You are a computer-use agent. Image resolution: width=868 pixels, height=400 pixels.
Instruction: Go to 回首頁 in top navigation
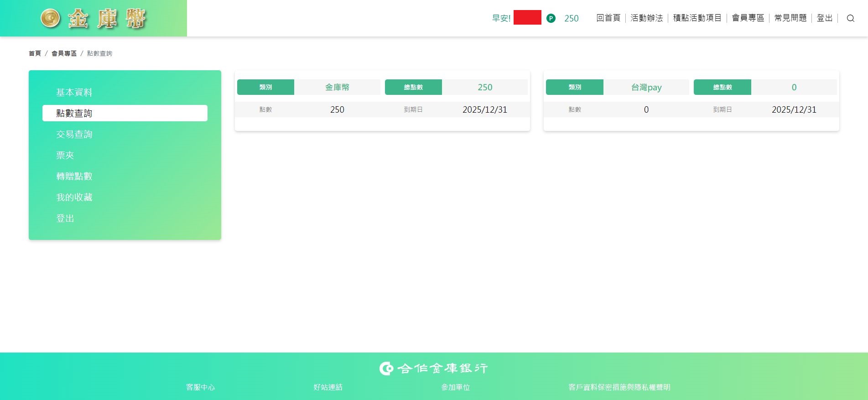pos(608,18)
